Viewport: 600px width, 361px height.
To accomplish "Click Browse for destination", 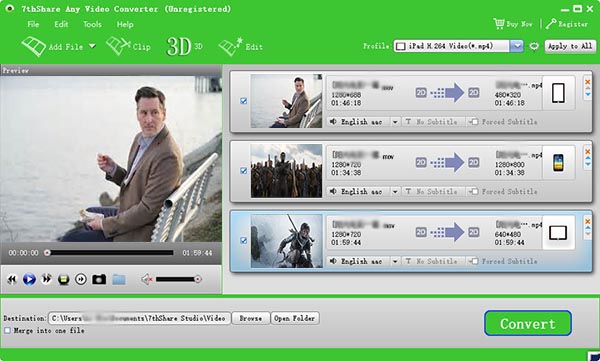I will point(251,318).
